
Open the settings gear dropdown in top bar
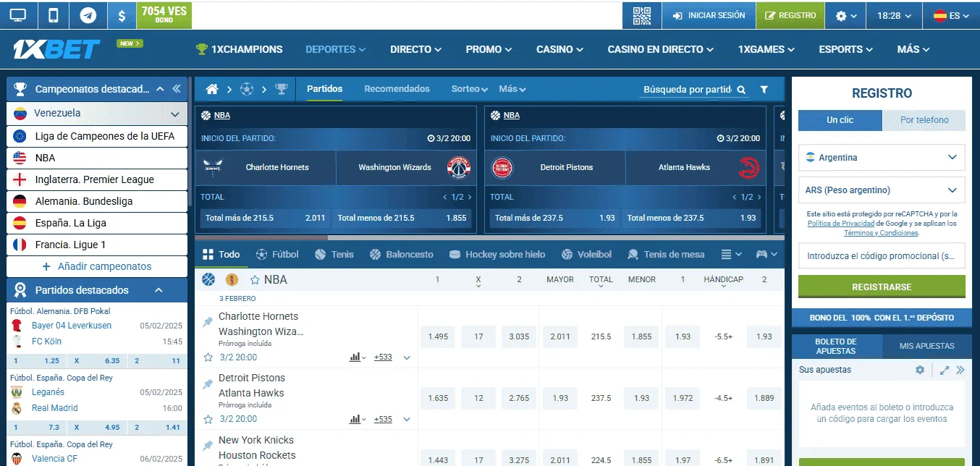(x=846, y=15)
